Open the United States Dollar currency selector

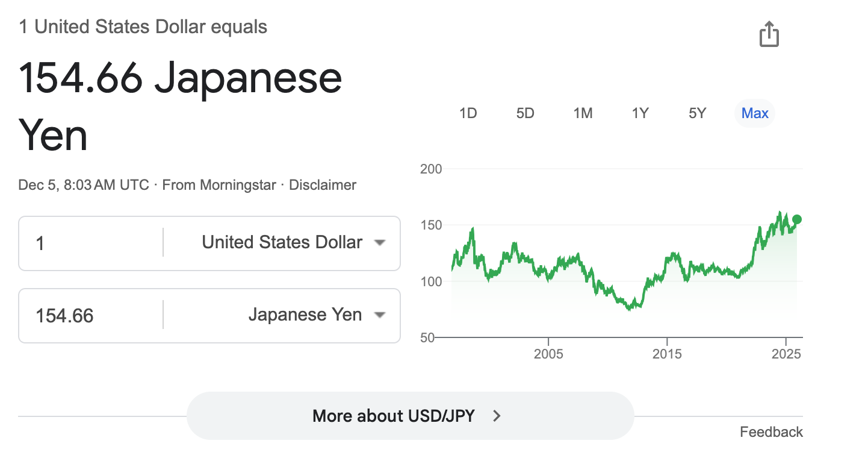point(282,243)
